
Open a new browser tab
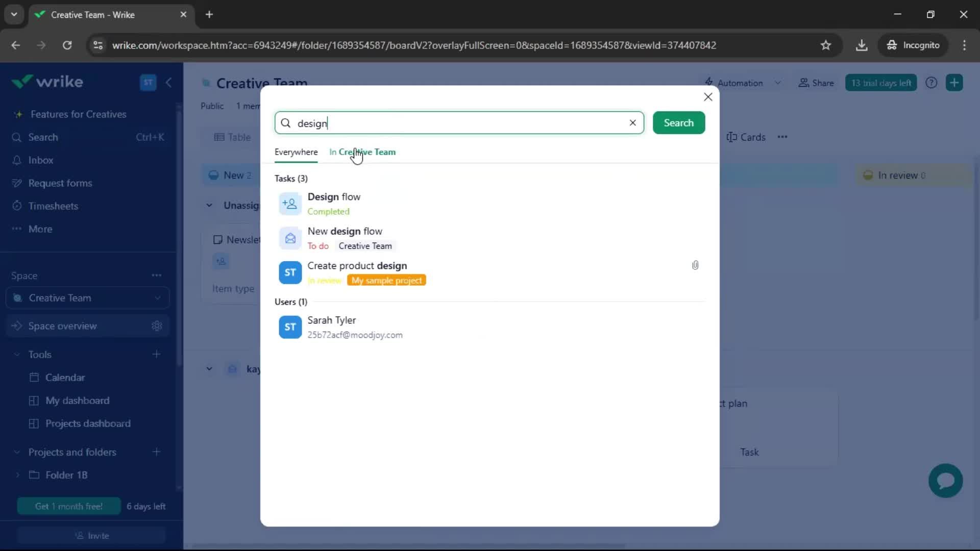(209, 15)
